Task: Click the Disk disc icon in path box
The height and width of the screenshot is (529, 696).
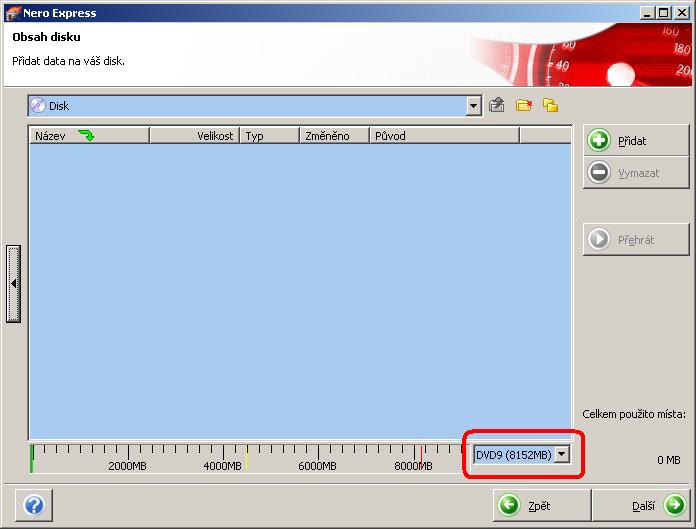Action: tap(38, 106)
